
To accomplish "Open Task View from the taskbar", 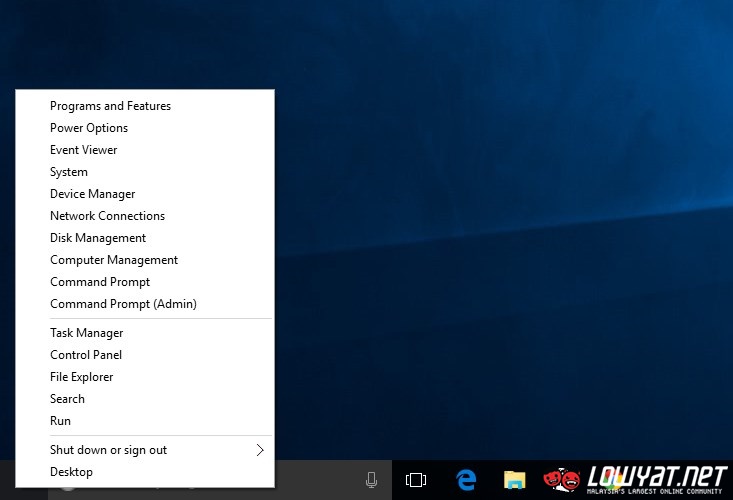I will [416, 480].
